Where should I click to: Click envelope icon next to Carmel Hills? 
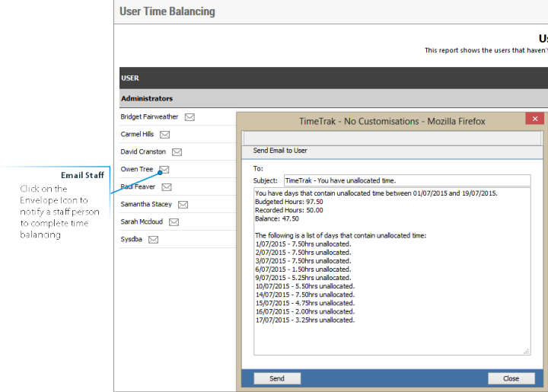click(164, 135)
